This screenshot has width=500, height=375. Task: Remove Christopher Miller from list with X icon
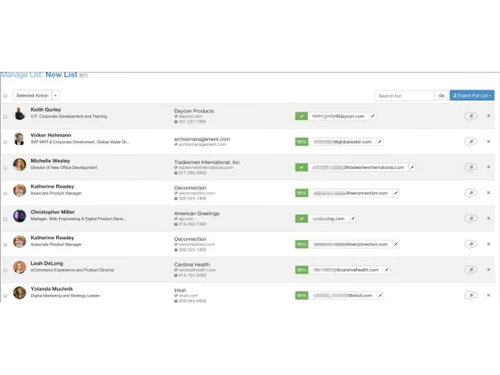click(488, 218)
